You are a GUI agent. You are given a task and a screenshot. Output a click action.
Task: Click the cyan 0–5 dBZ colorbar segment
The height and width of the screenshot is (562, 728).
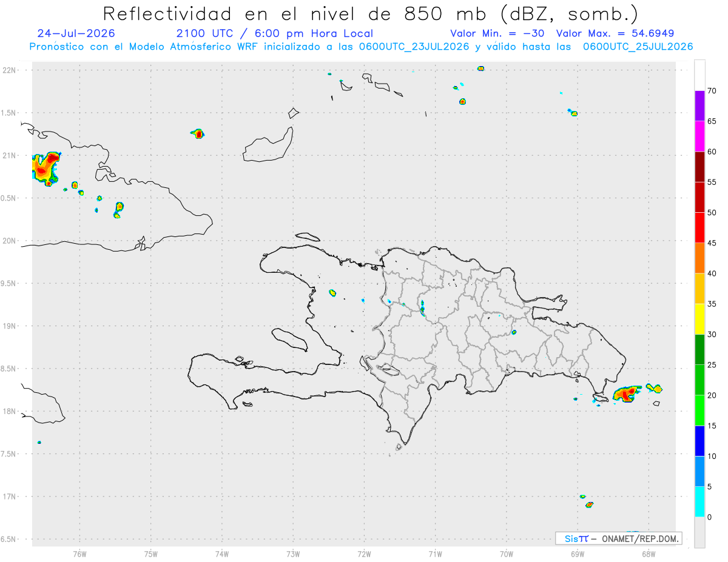click(x=699, y=501)
